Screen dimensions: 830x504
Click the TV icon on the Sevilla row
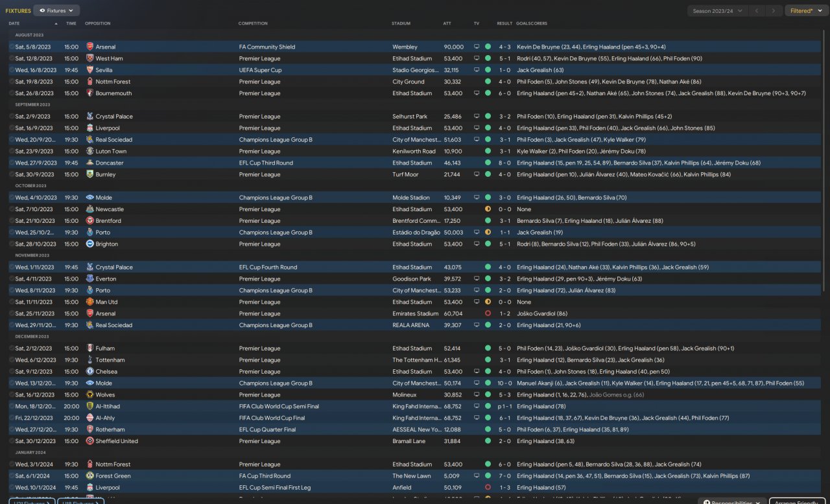(477, 70)
